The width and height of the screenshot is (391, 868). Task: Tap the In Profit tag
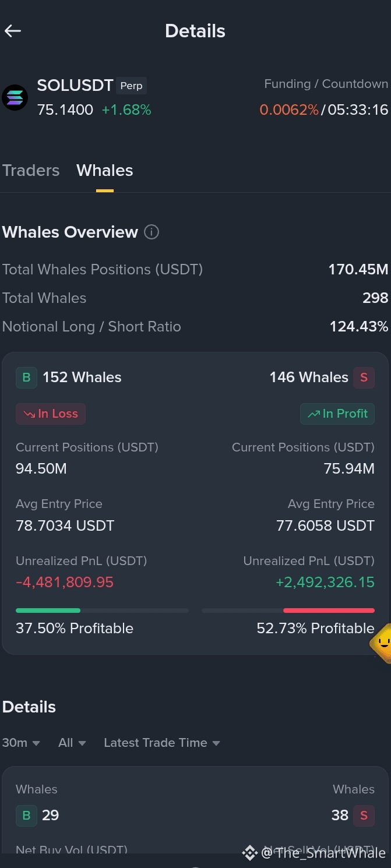click(x=337, y=414)
